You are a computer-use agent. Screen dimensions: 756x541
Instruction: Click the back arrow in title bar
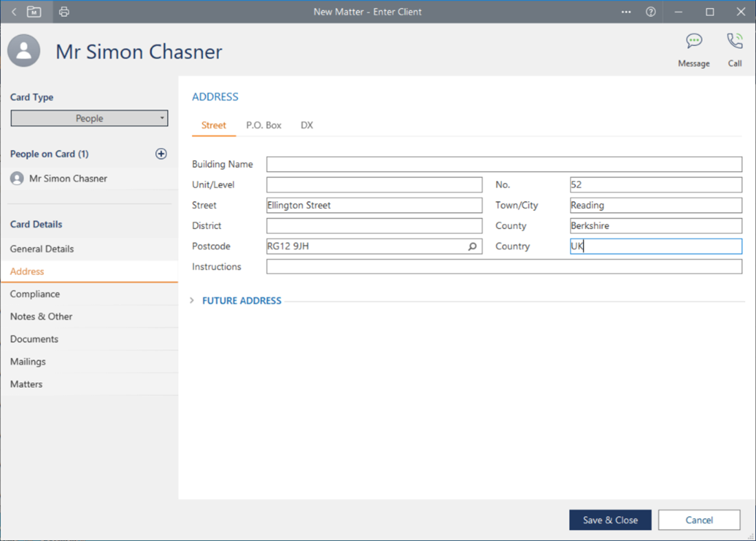(x=14, y=12)
